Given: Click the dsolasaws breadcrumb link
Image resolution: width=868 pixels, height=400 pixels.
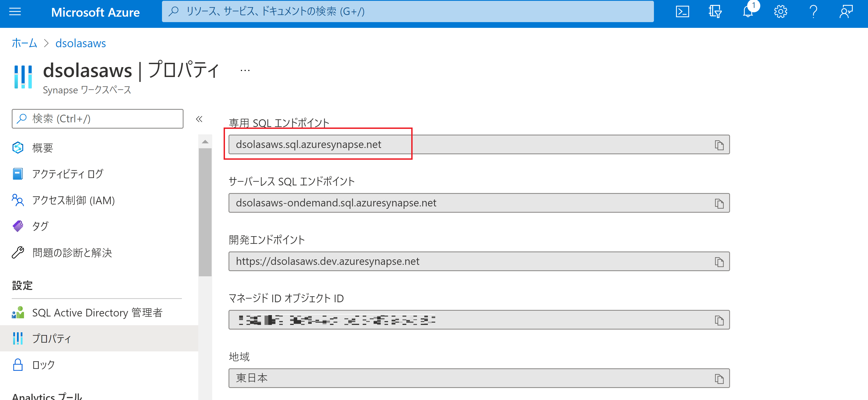Looking at the screenshot, I should click(x=80, y=43).
